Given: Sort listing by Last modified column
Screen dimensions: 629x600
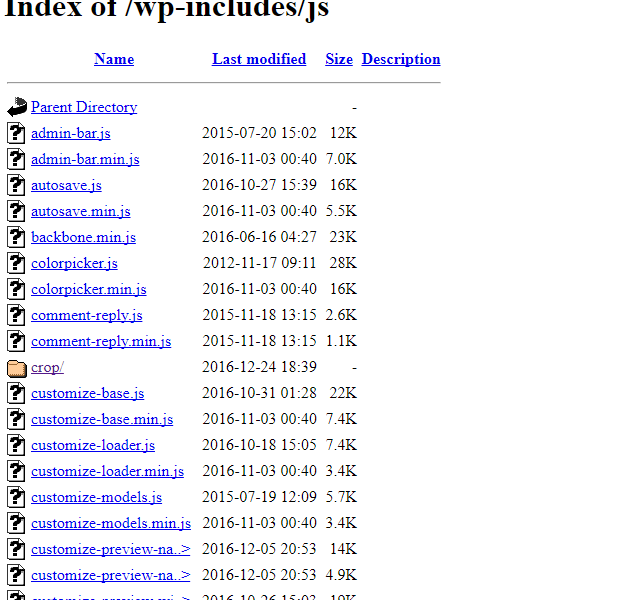Looking at the screenshot, I should [x=259, y=59].
